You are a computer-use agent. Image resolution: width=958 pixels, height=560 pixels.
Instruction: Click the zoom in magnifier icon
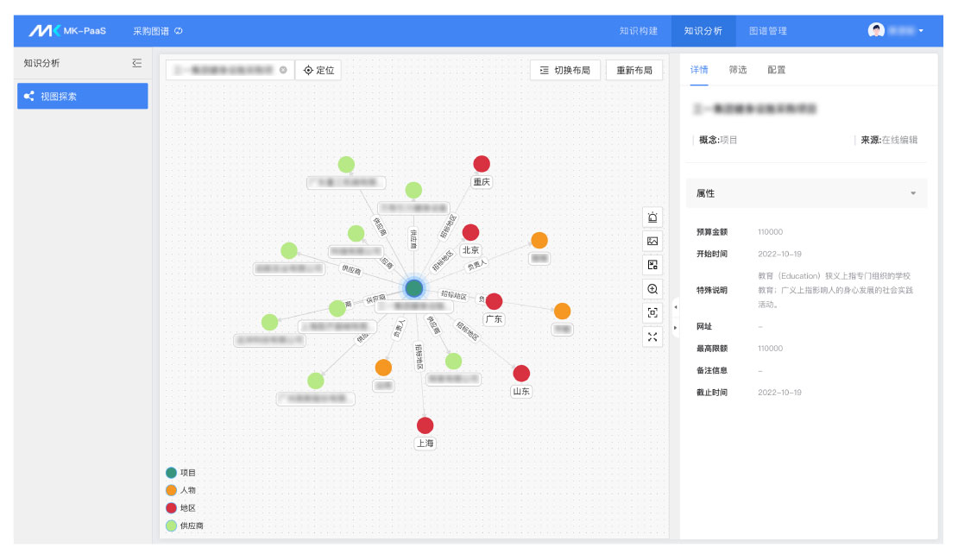[x=652, y=289]
